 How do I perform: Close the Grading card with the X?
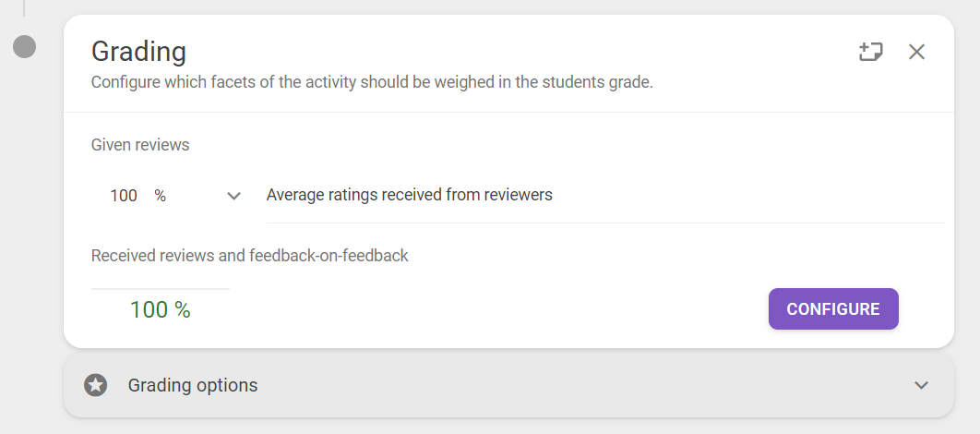coord(916,52)
